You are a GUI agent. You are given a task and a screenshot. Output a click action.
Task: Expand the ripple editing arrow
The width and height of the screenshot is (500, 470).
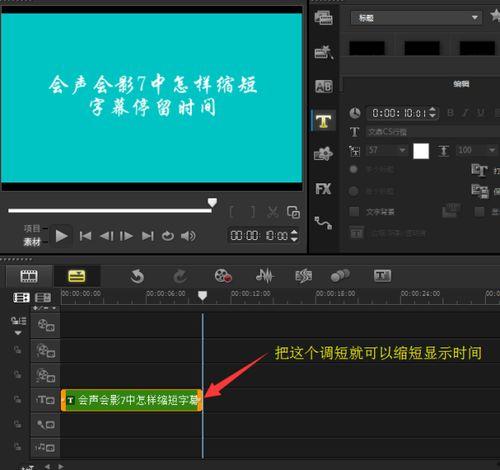tap(18, 333)
